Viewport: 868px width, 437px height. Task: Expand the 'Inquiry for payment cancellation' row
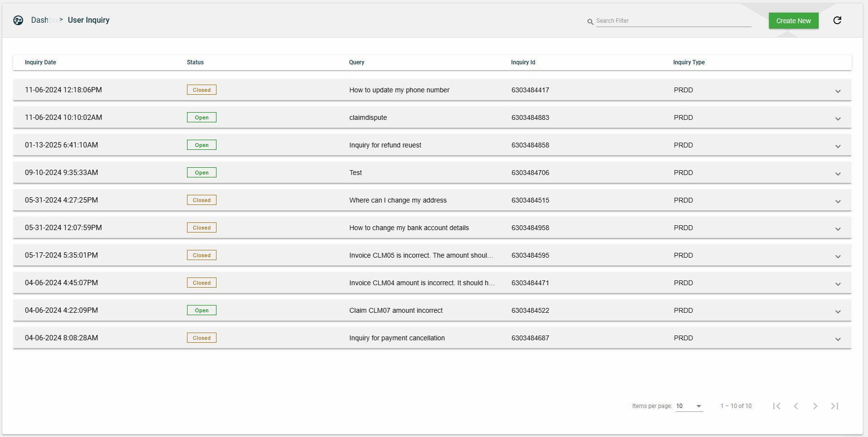(x=838, y=339)
